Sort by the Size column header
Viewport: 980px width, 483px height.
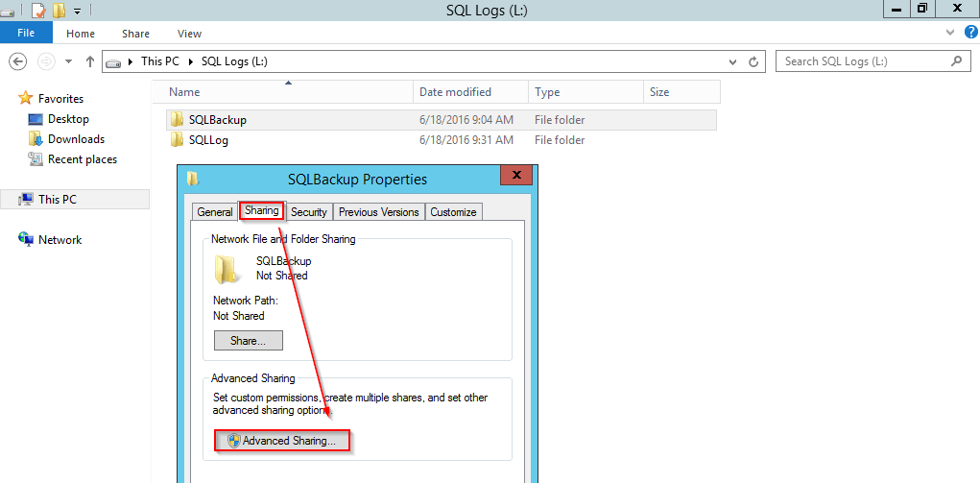[x=681, y=92]
